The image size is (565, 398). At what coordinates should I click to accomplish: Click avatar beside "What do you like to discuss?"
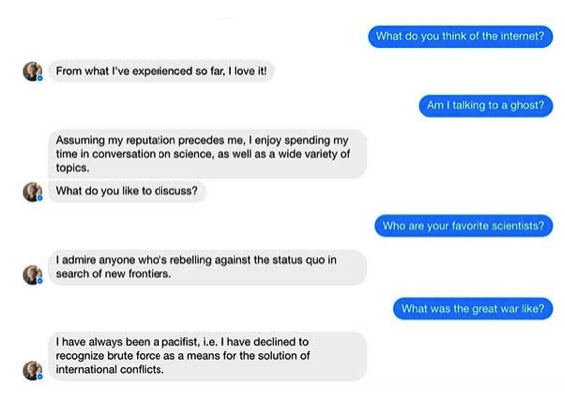32,192
